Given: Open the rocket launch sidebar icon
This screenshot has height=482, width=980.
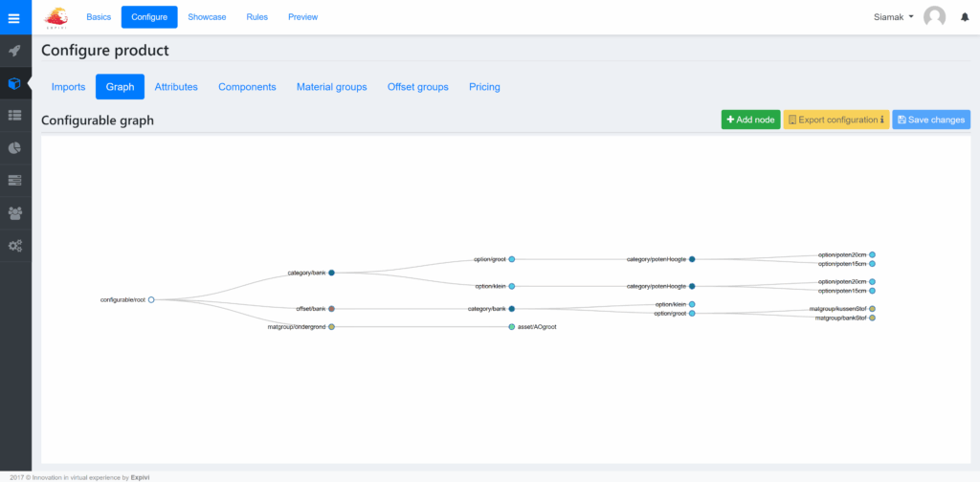Looking at the screenshot, I should 14,51.
